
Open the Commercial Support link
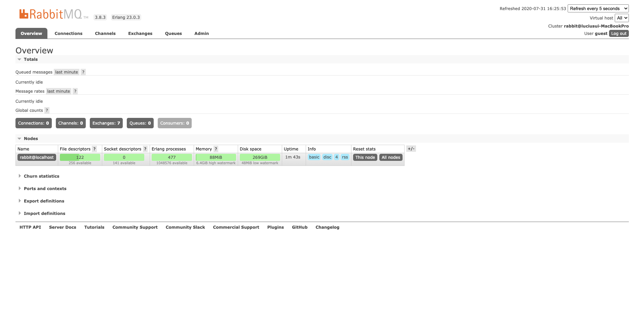click(x=236, y=227)
